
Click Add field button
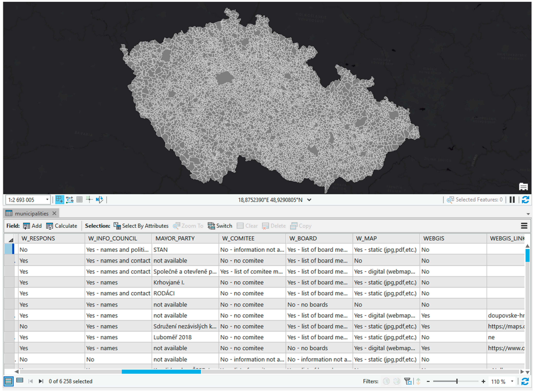32,226
